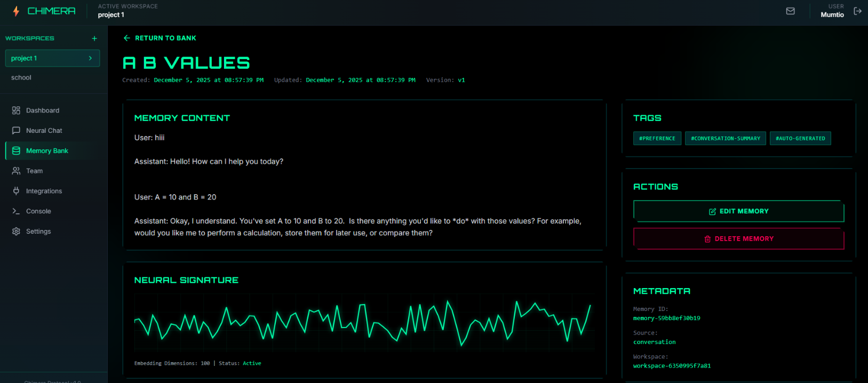This screenshot has width=868, height=383.
Task: Click the WORKSPACES section heading
Action: (30, 38)
